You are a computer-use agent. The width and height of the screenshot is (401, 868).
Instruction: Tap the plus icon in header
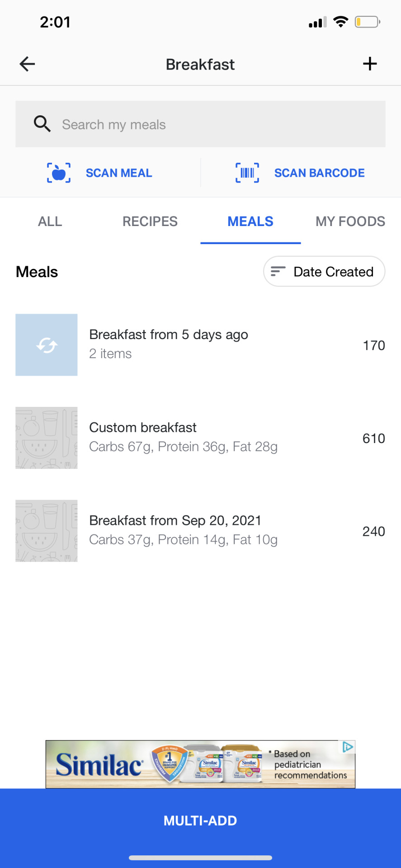370,64
